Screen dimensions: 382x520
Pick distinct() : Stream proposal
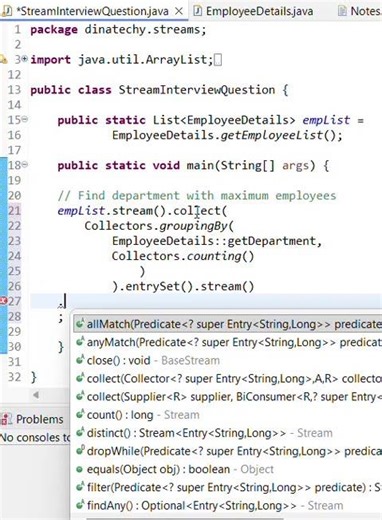[x=228, y=433]
